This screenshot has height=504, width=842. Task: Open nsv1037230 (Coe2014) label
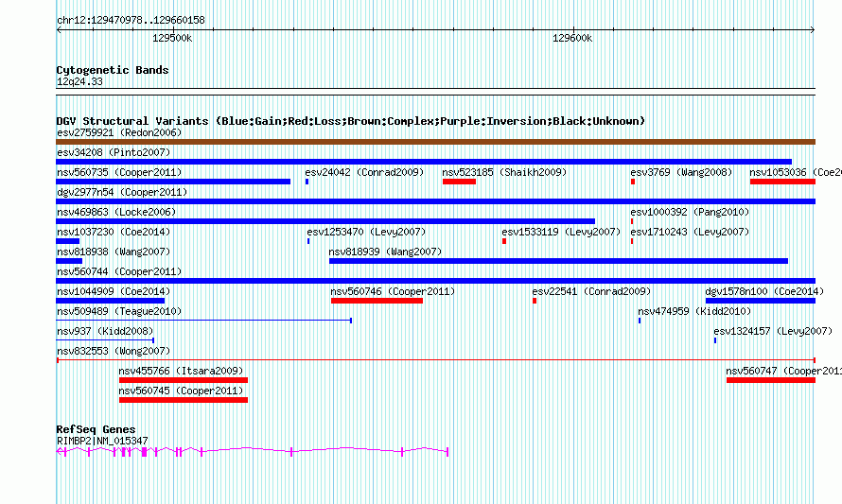[x=114, y=232]
